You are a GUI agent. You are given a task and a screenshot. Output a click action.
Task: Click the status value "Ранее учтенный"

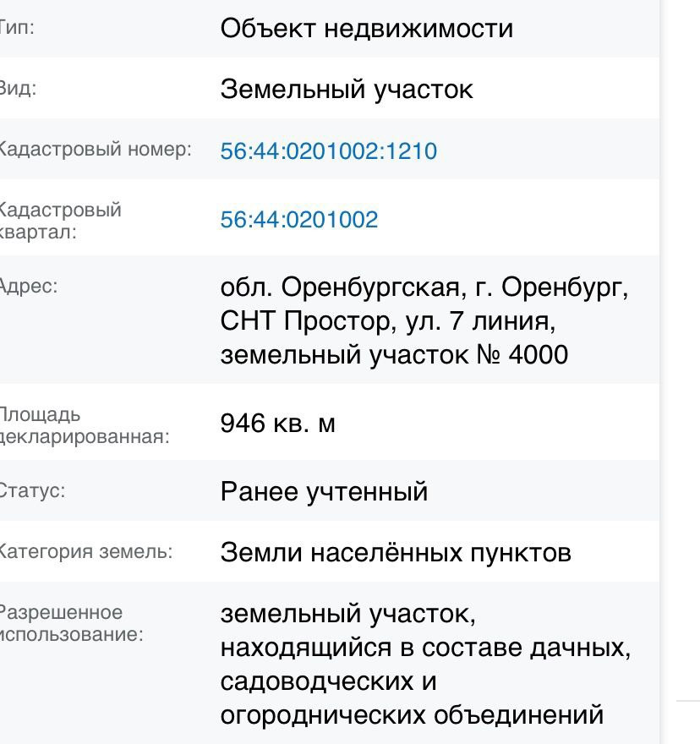(324, 491)
